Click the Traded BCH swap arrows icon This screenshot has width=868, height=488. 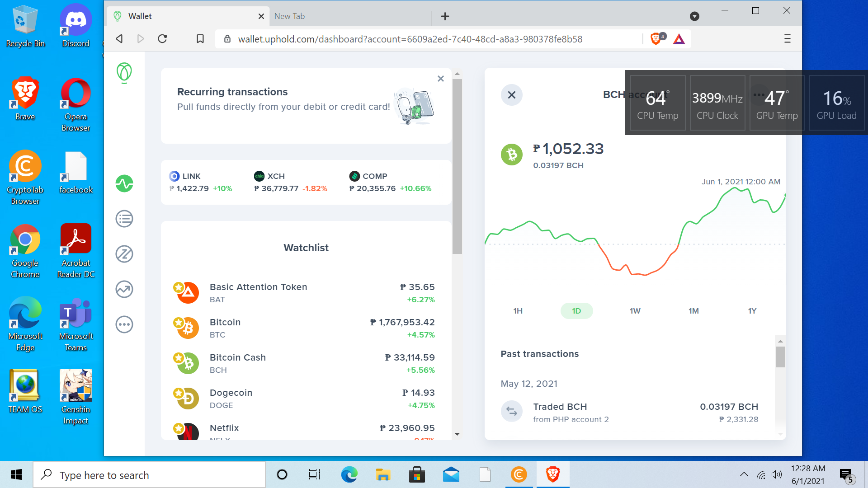(512, 412)
